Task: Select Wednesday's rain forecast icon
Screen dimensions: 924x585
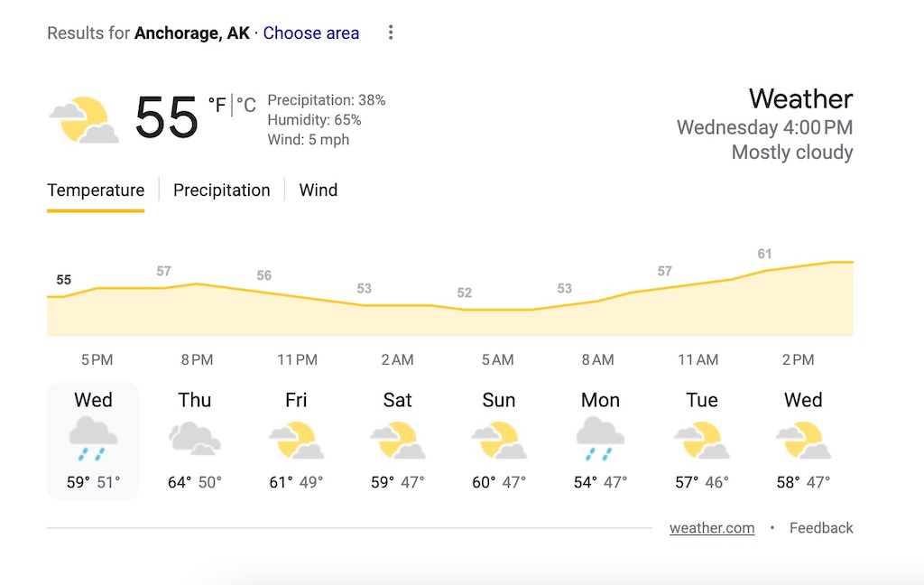Action: [93, 439]
